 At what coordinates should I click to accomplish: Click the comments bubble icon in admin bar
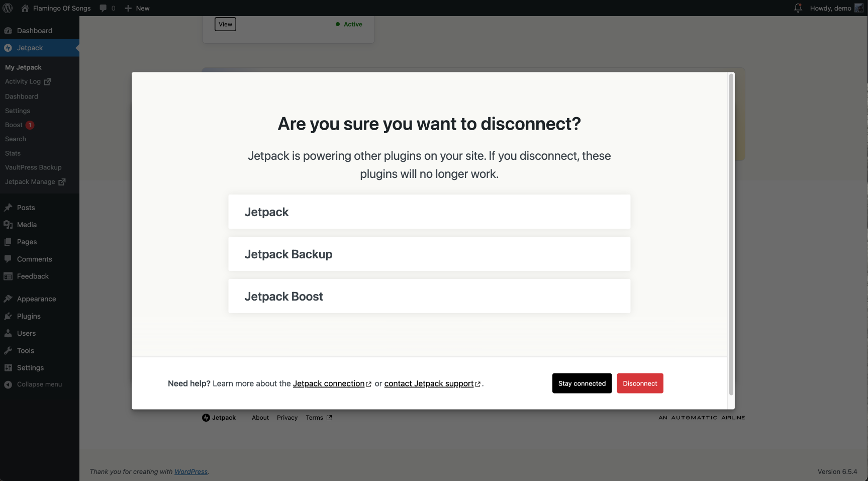click(x=104, y=8)
